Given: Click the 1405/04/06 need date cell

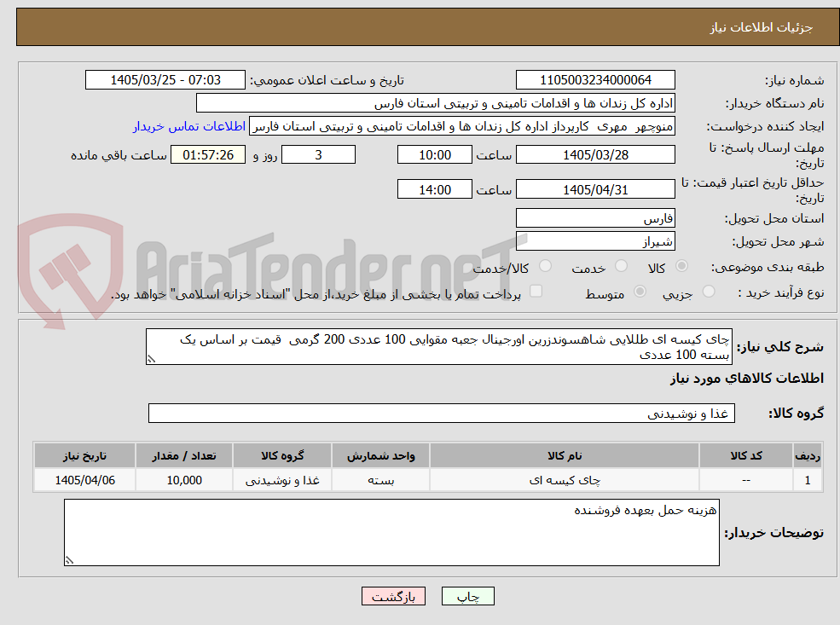Looking at the screenshot, I should (x=84, y=480).
